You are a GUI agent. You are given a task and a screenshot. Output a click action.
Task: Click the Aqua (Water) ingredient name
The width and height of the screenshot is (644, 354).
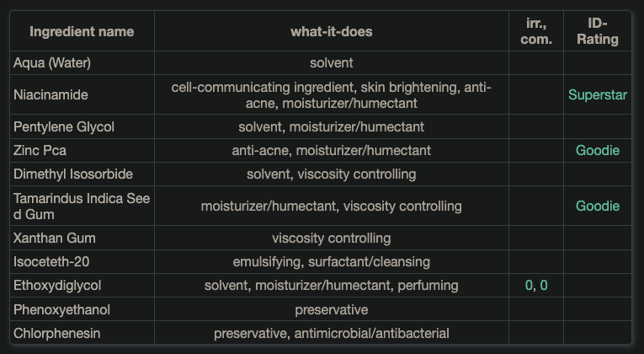[x=52, y=63]
